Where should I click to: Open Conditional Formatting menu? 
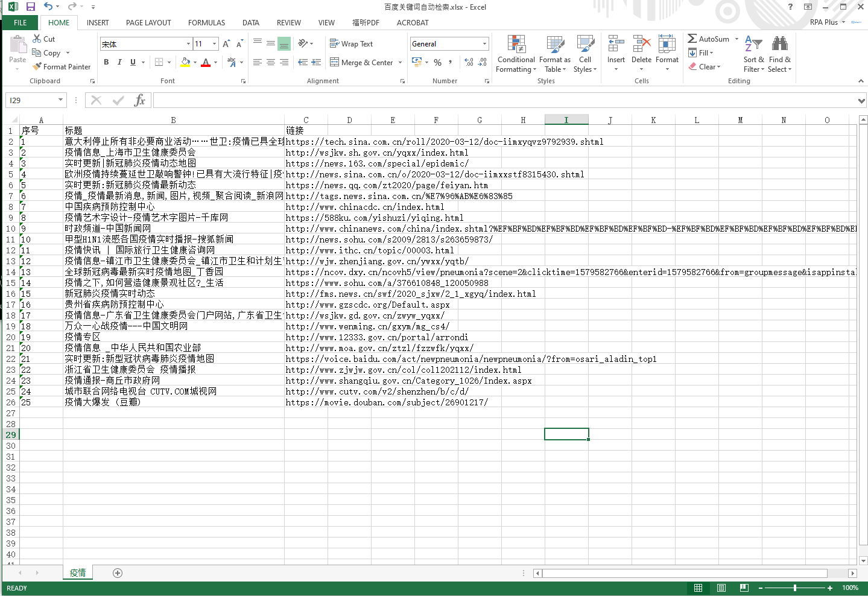click(516, 54)
